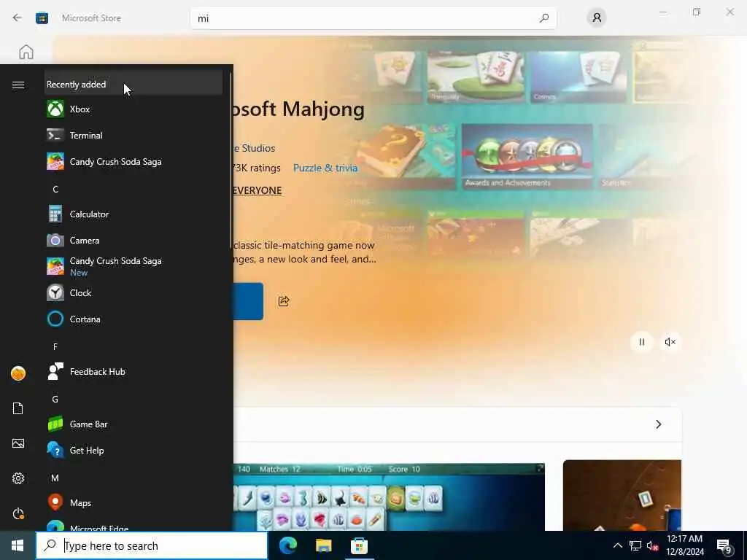Expand the Start menu hamburger button
Screen dimensions: 747x560
coord(18,85)
